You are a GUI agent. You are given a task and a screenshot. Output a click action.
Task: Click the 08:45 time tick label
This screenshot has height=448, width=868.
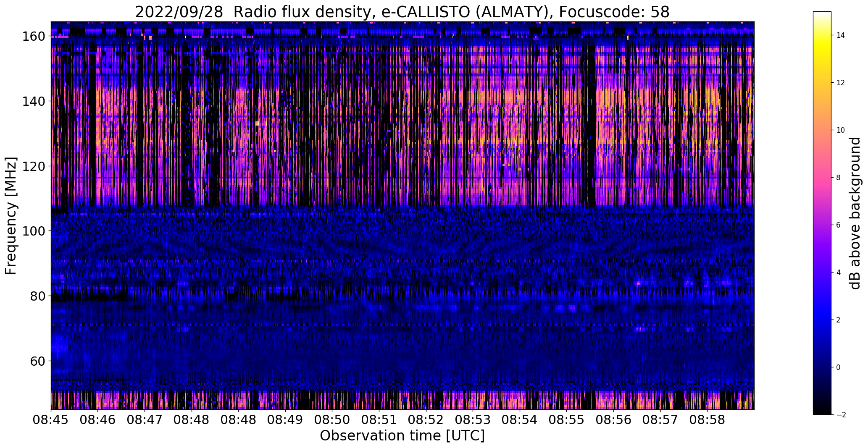tap(51, 420)
